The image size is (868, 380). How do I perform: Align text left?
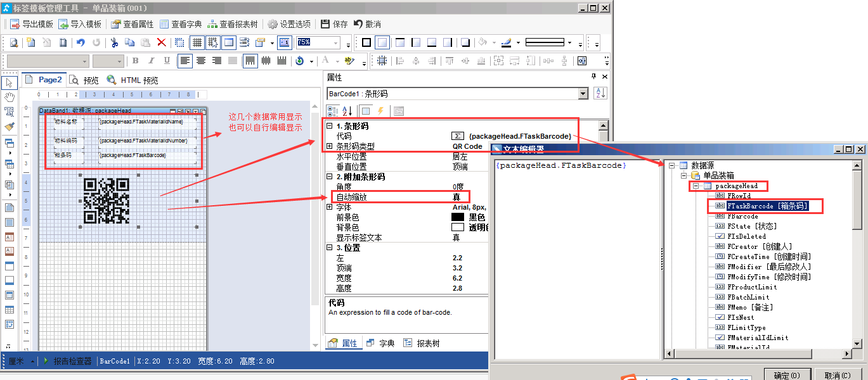pos(185,61)
